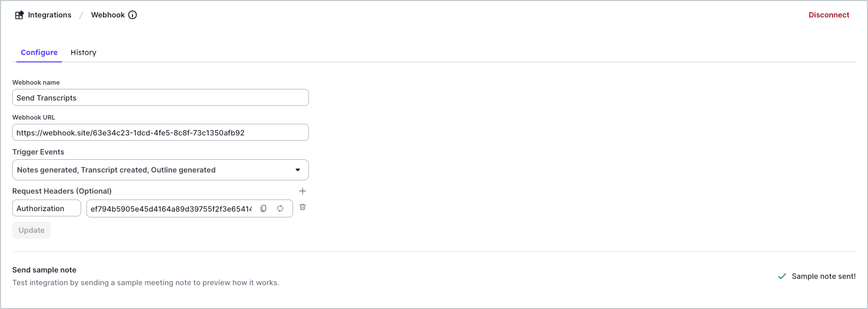This screenshot has height=309, width=868.
Task: Delete the Authorization request header
Action: coord(303,207)
